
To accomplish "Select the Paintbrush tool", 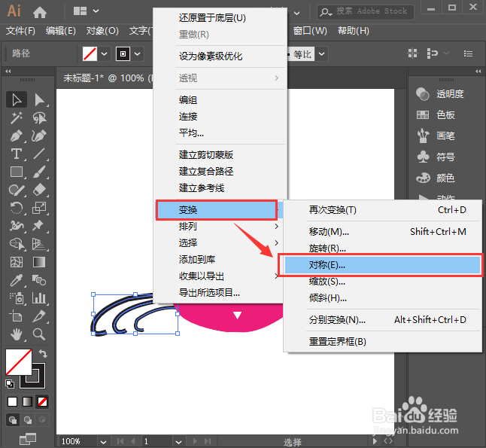I will tap(39, 172).
